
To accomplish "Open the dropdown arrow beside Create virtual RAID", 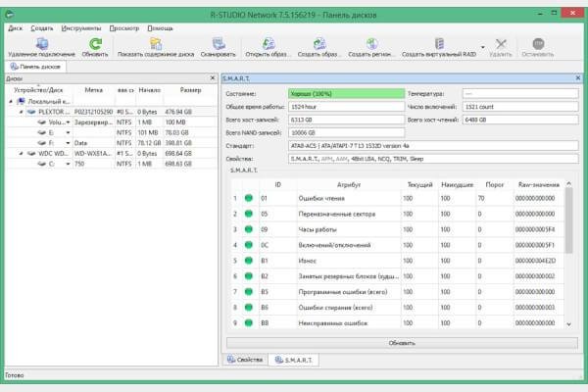I will pos(482,47).
